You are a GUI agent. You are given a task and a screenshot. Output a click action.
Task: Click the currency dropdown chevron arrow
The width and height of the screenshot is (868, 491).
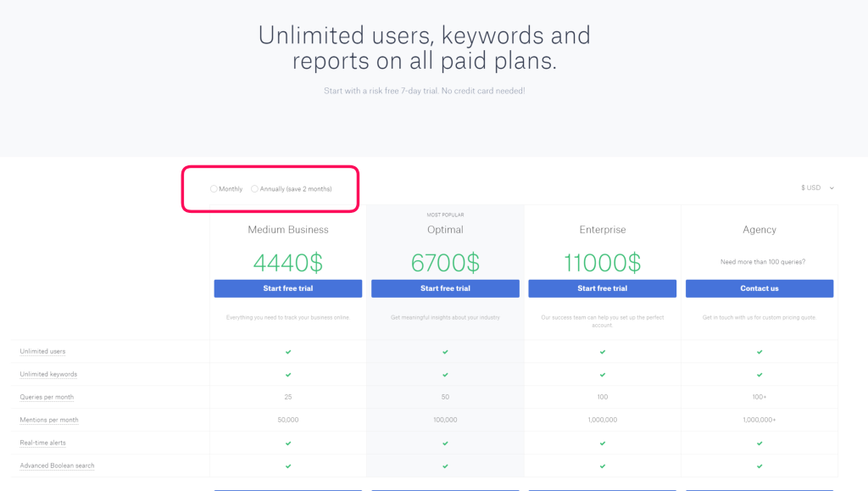832,188
